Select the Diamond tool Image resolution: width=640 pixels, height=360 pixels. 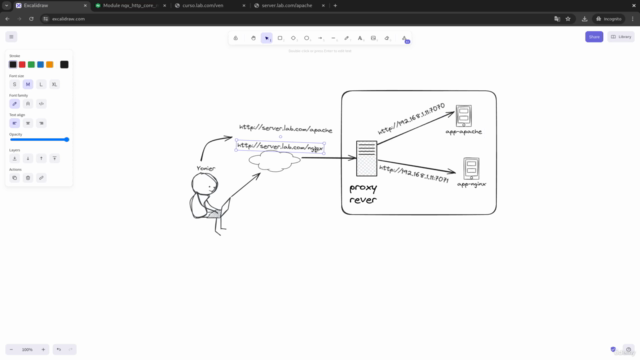293,38
